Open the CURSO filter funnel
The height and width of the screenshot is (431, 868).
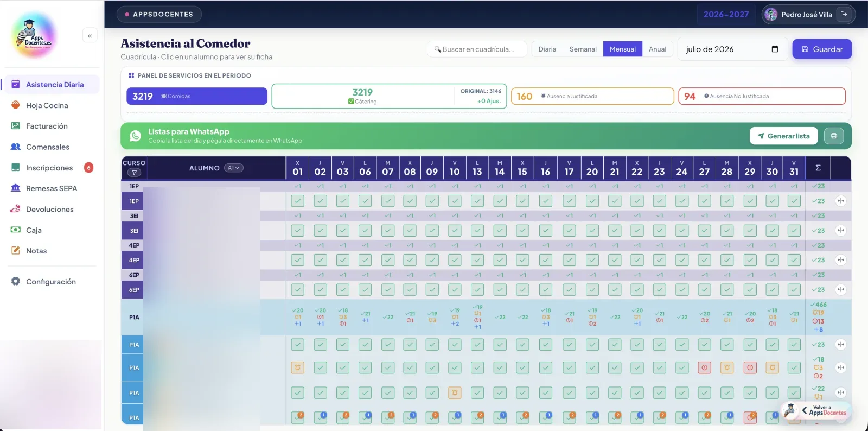coord(134,173)
